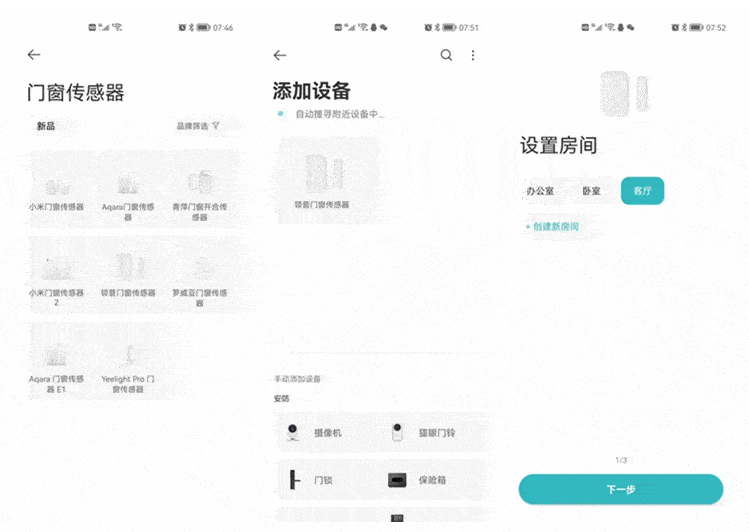This screenshot has height=532, width=749.
Task: Select the 小米门窗传感器 2 product card
Action: point(56,275)
